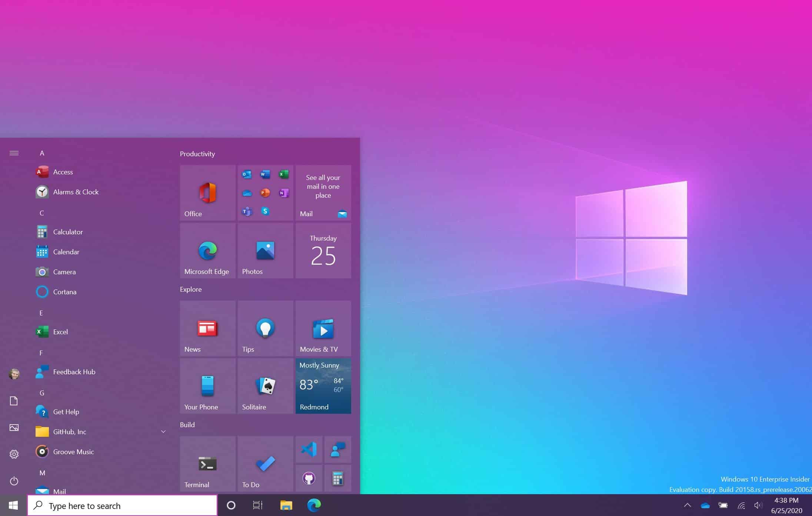This screenshot has width=812, height=516.
Task: Open Calculator in the app list
Action: 100,232
